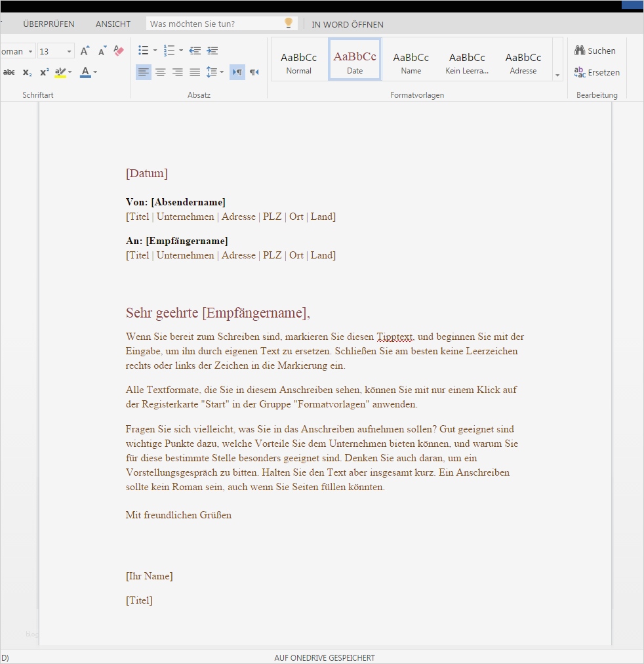The image size is (644, 664).
Task: Apply strikethrough formatting
Action: tap(9, 72)
